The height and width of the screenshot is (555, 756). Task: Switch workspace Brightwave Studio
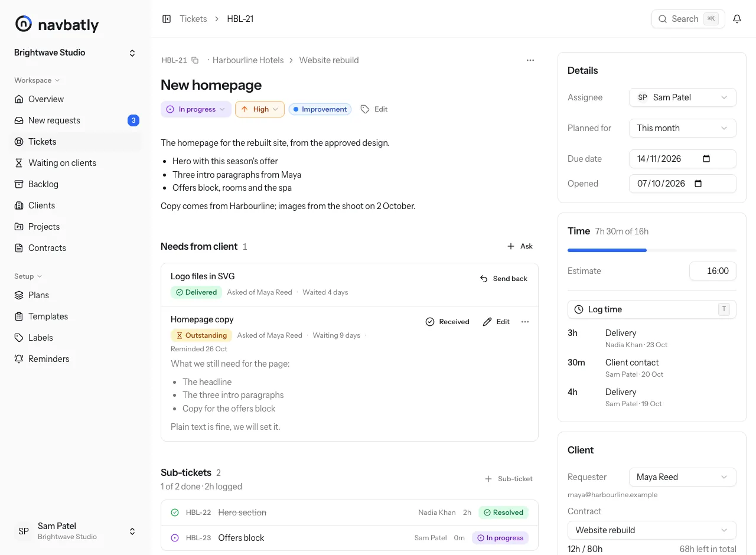point(75,53)
